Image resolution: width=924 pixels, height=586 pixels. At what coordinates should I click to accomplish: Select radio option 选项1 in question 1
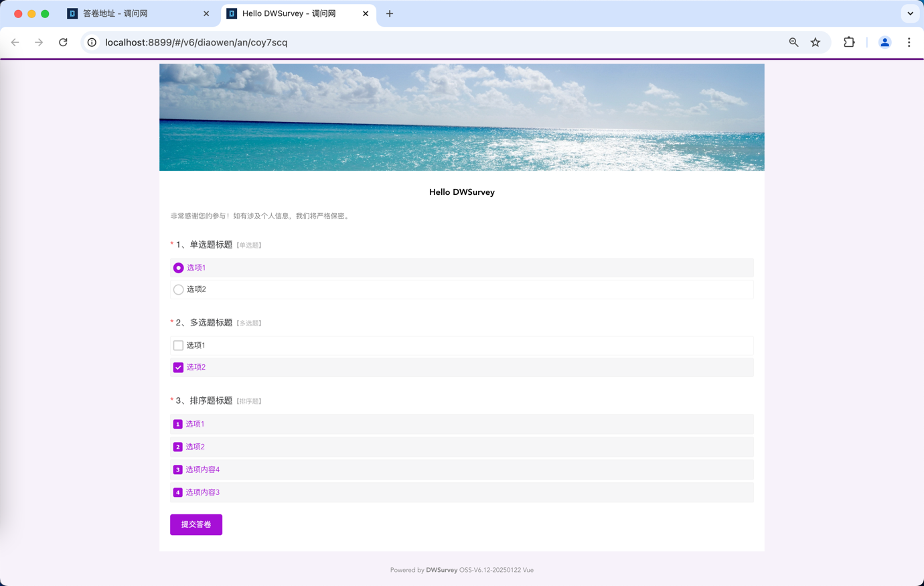[462, 268]
